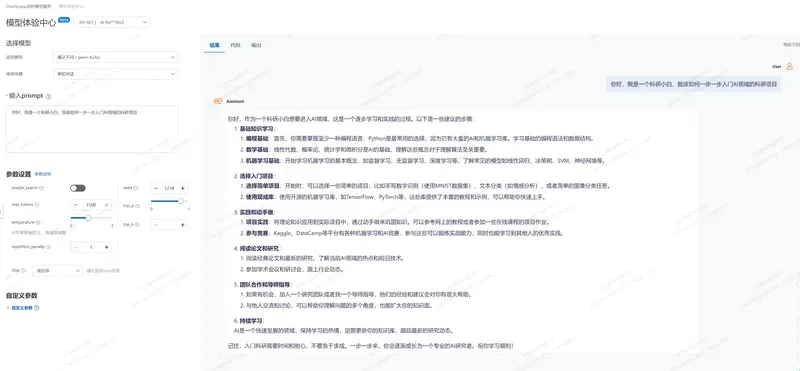The height and width of the screenshot is (371, 800).
Task: Click the '编程基础' bullet in the response
Action: (x=257, y=138)
